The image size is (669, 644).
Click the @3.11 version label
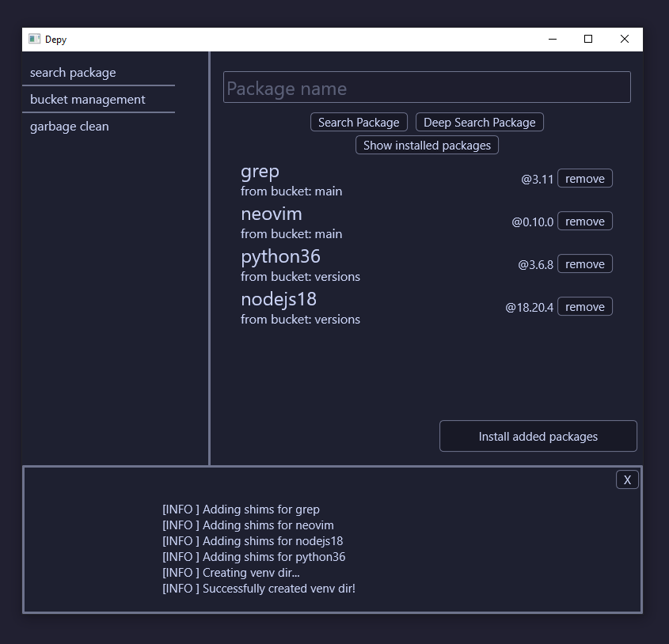[x=537, y=179]
